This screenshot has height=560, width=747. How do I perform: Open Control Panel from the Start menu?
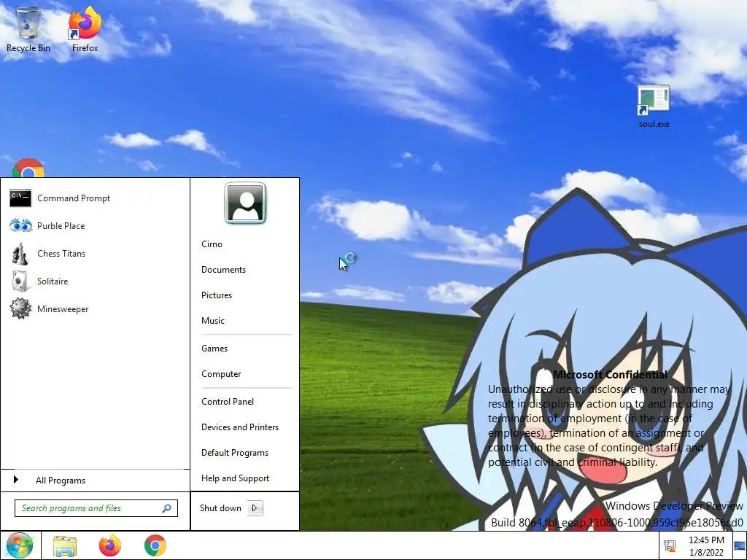point(228,402)
